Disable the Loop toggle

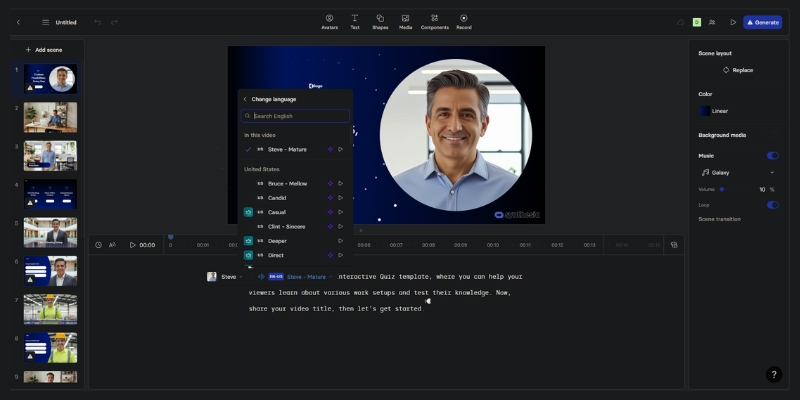[x=772, y=205]
